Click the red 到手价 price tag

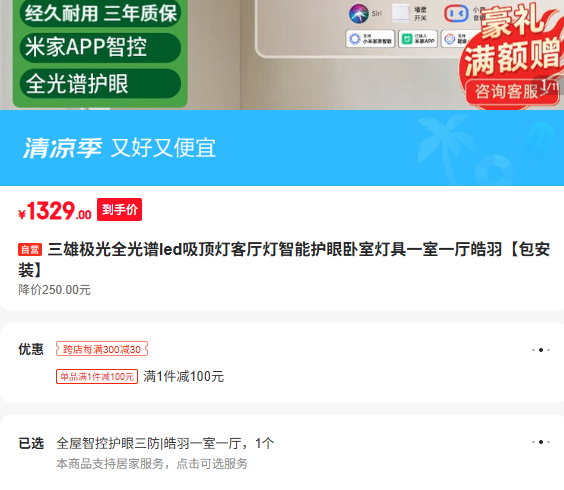119,209
